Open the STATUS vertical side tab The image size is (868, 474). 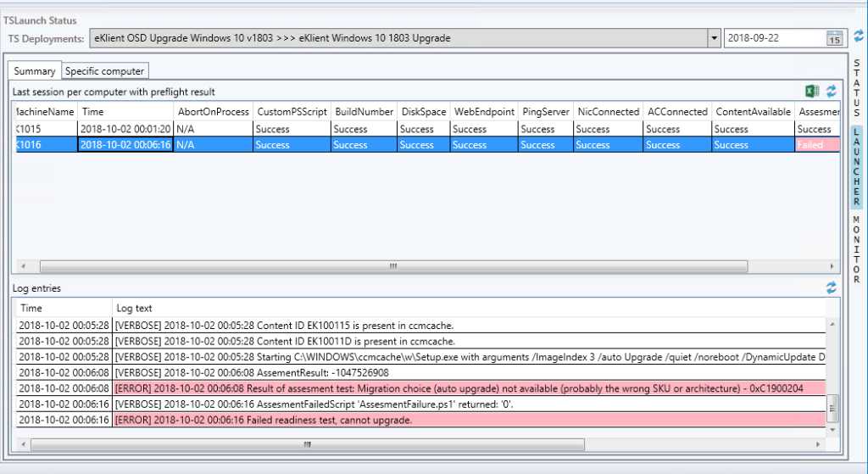[856, 88]
